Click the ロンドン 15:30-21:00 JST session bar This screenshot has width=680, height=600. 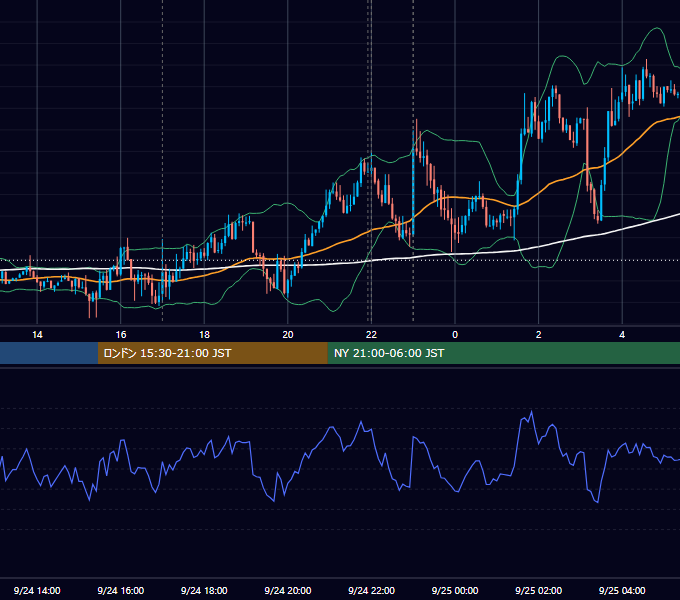(212, 353)
